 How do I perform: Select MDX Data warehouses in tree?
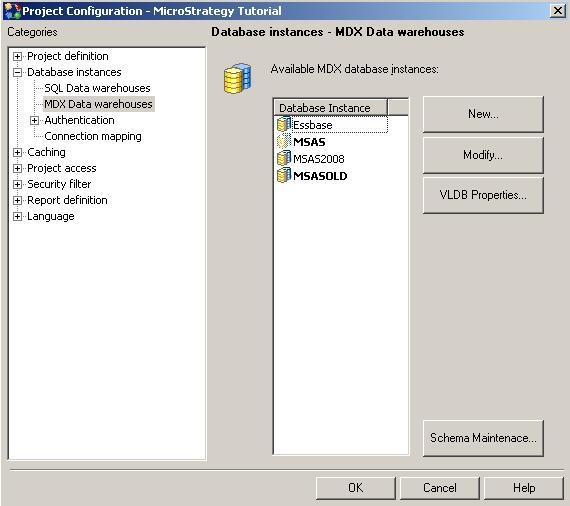[99, 104]
